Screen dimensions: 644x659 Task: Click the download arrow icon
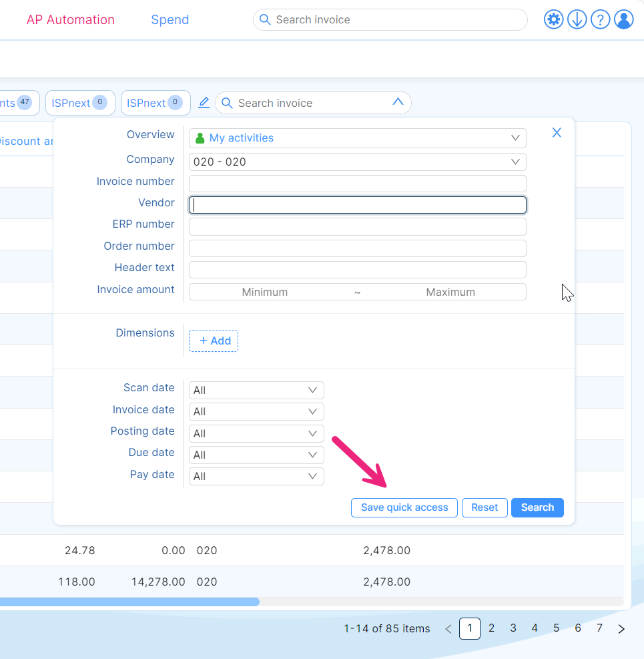(x=577, y=19)
